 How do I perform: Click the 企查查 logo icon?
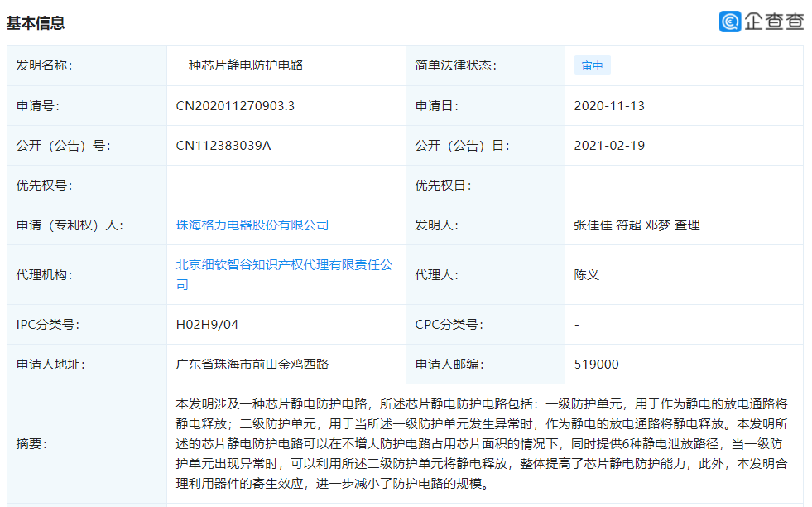[730, 22]
